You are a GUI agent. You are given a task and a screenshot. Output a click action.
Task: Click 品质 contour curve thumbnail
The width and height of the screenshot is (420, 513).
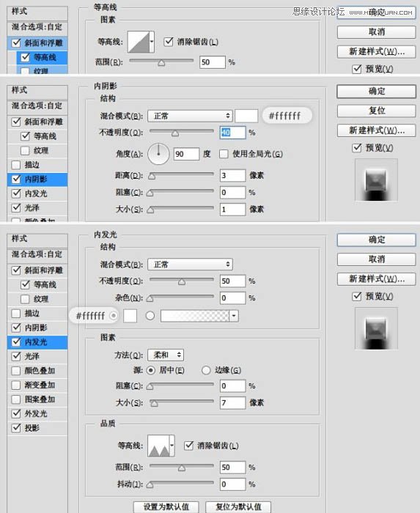coord(158,446)
